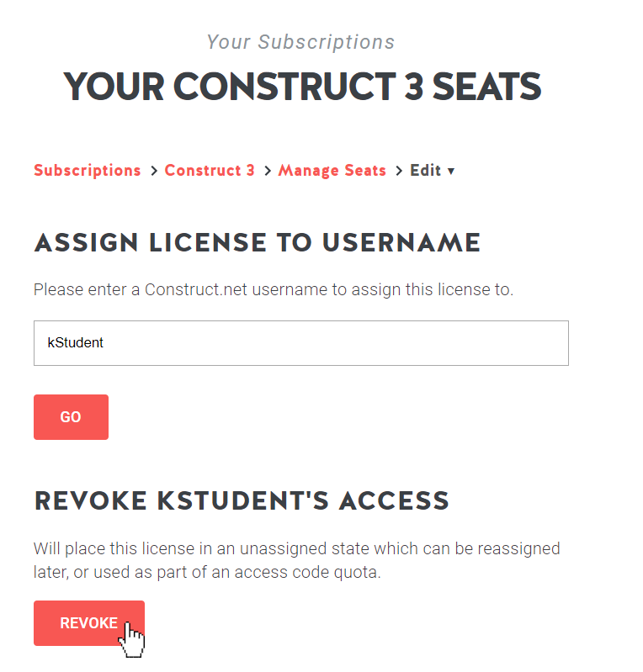Click 'Assign License to Username' heading
The height and width of the screenshot is (672, 643).
pyautogui.click(x=258, y=243)
